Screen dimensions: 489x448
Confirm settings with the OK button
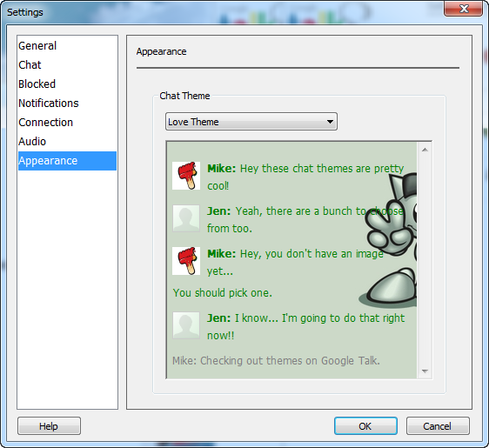(x=365, y=426)
